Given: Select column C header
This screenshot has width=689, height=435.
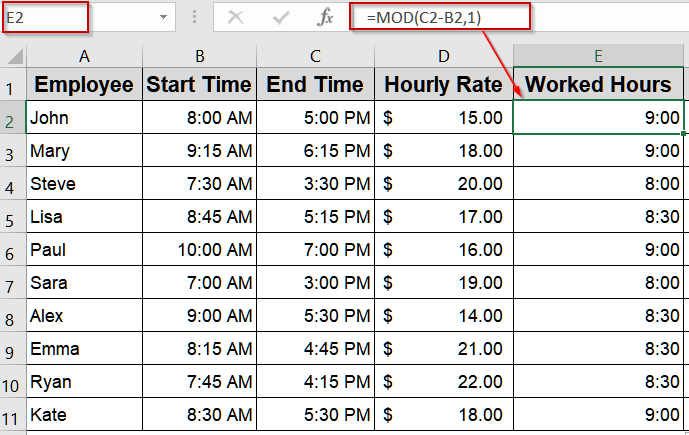Looking at the screenshot, I should click(315, 56).
